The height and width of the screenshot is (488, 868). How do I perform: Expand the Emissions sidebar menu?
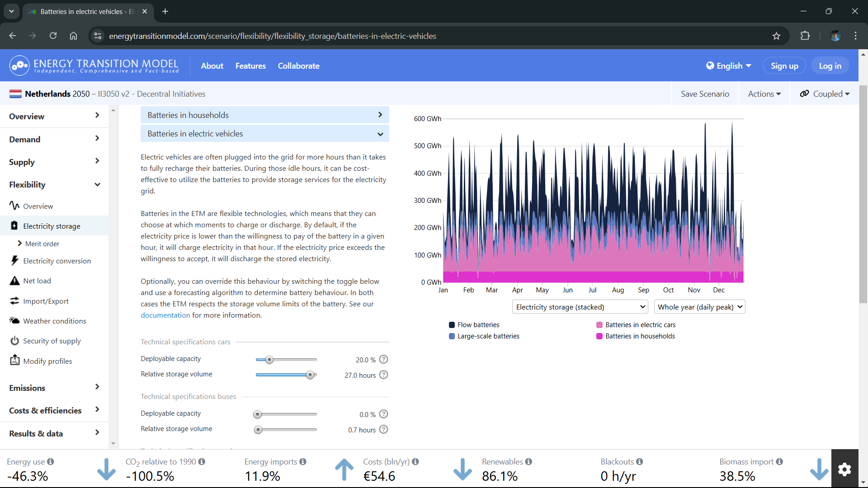54,388
